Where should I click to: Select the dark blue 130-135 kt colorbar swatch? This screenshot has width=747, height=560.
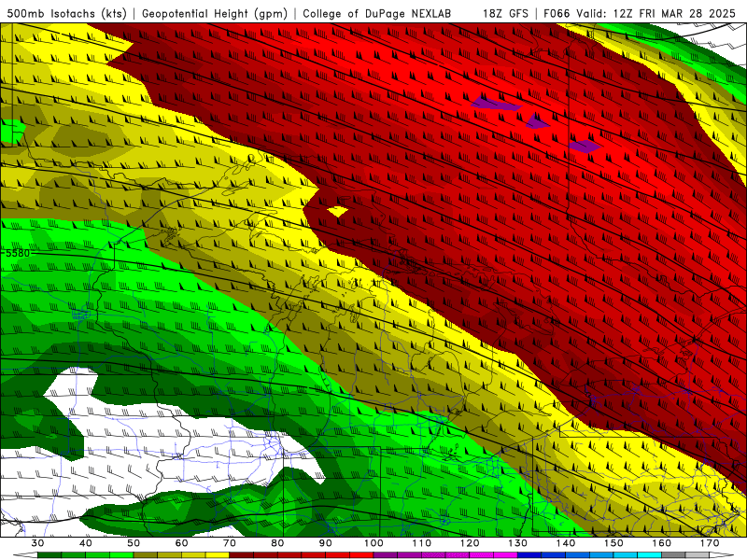pos(529,555)
